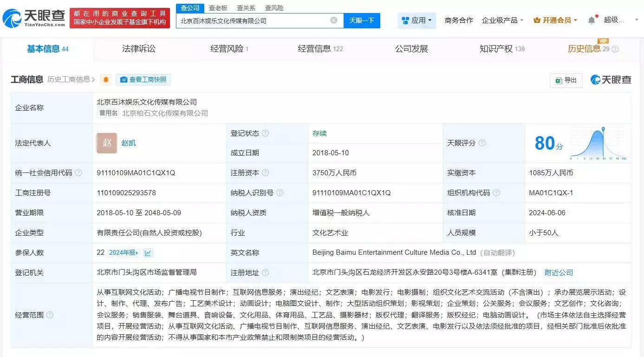Click the red 都在用的商业查询工具 banner
Viewport: 644px width, 357px height.
tap(120, 18)
